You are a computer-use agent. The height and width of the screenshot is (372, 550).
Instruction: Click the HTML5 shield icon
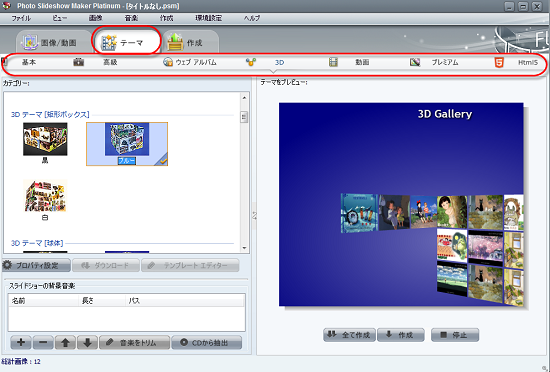(x=499, y=63)
